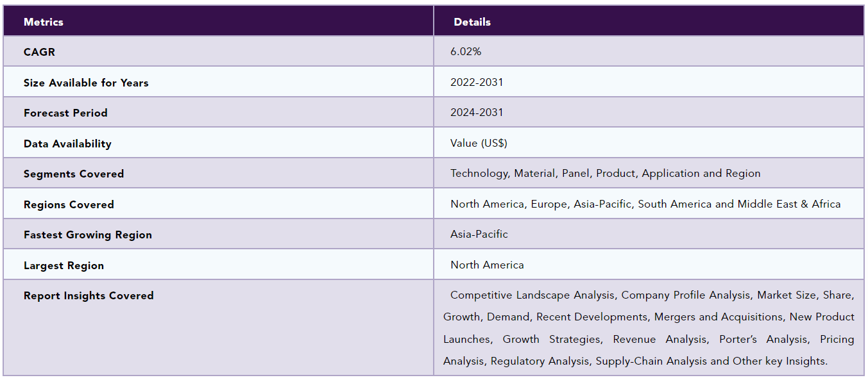This screenshot has width=868, height=380.
Task: Click the Asia-Pacific value cell
Action: (x=479, y=234)
